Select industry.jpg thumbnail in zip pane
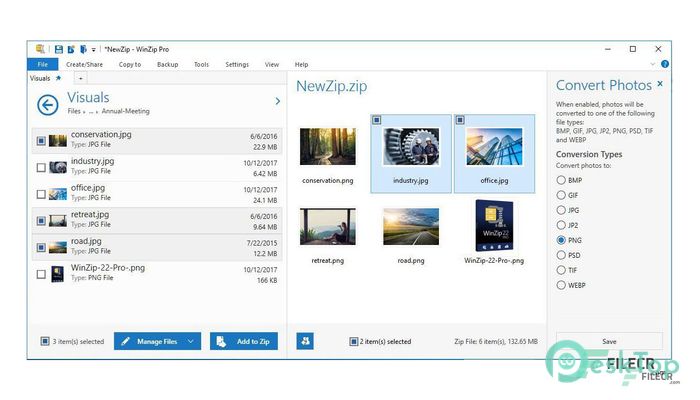This screenshot has height=400, width=700. (411, 147)
